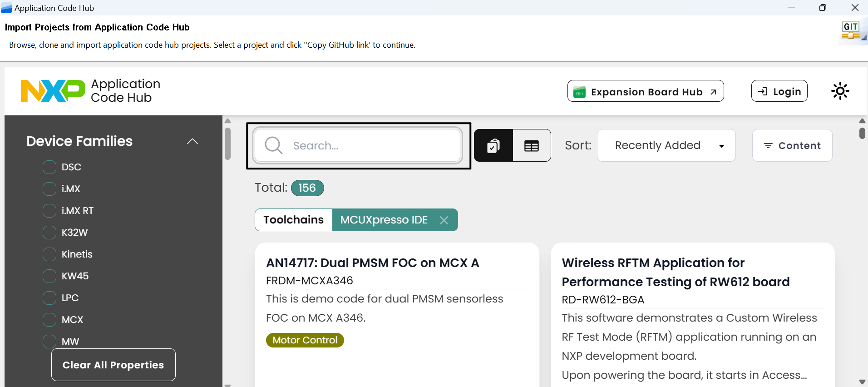Open the Content filter menu
Screen dimensions: 868x387
click(x=792, y=145)
